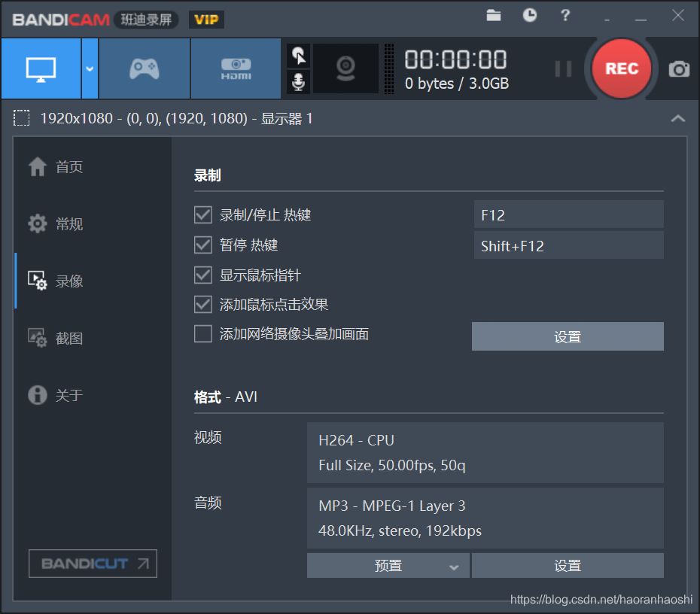This screenshot has width=700, height=614.
Task: Click the 1920x1080 capture area text
Action: click(x=176, y=118)
